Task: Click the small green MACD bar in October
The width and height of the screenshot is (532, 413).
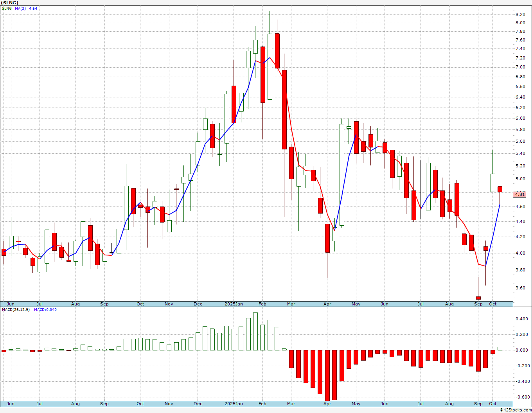Action: 500,348
